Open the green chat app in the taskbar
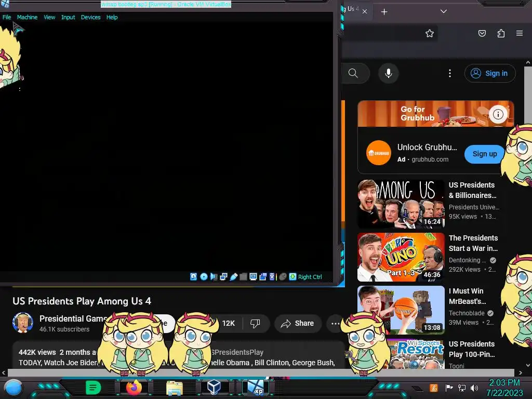The image size is (532, 399). point(94,388)
